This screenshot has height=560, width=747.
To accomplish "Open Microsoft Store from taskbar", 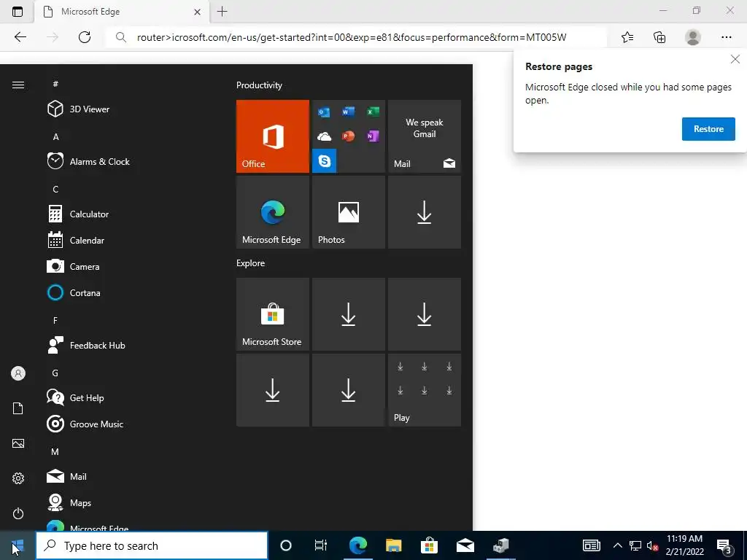I will [x=429, y=545].
